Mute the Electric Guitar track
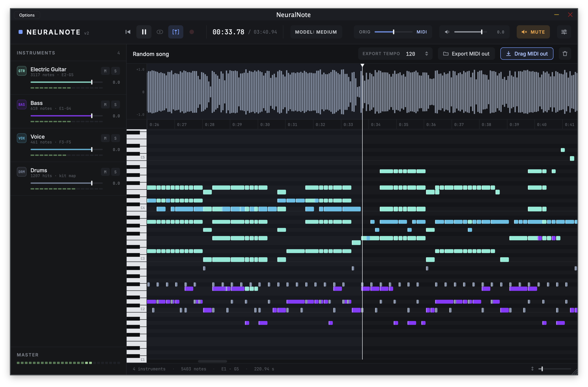The image size is (588, 387). coord(105,71)
